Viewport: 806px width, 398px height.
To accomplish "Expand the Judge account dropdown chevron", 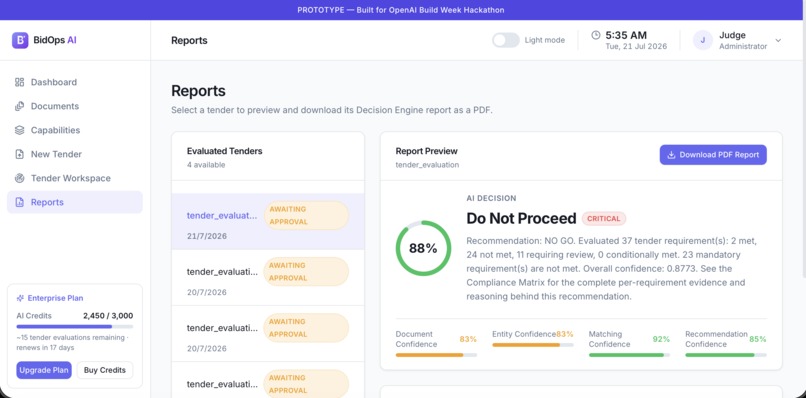I will click(778, 40).
